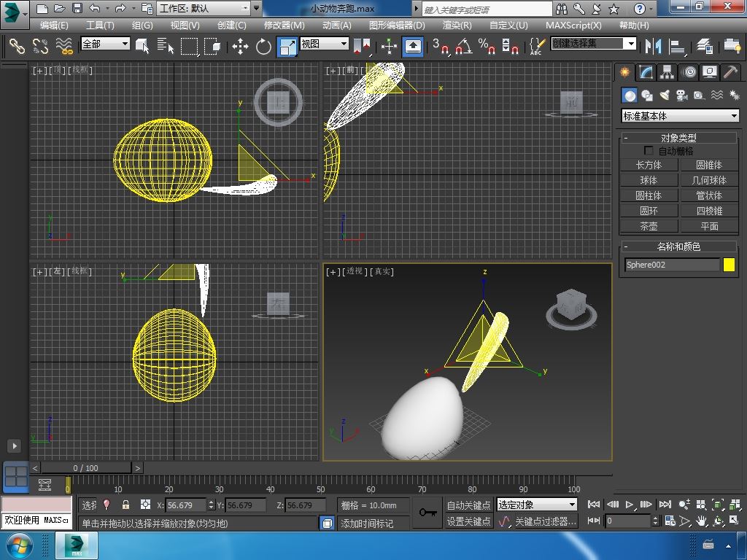Click the 圆柱体 cylinder button
747x560 pixels.
coord(649,195)
